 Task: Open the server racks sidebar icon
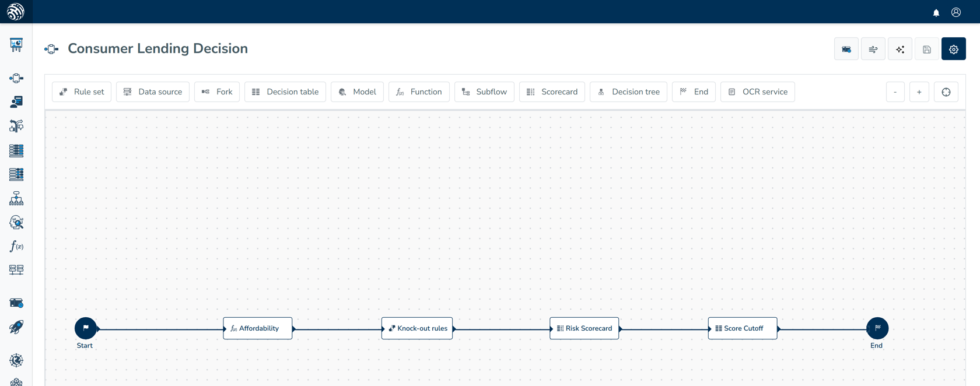click(16, 270)
